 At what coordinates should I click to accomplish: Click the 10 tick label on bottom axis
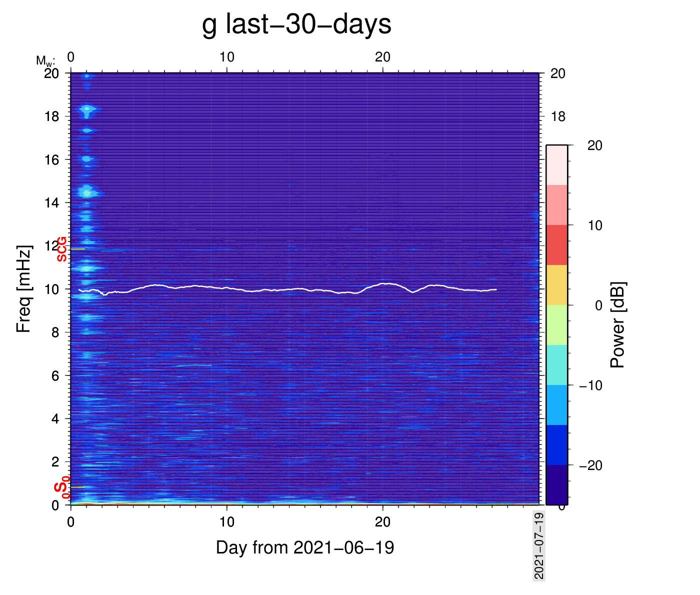tap(226, 522)
